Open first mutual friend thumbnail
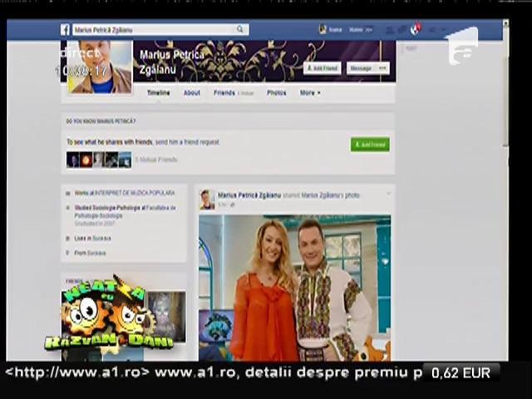The height and width of the screenshot is (399, 532). point(72,160)
